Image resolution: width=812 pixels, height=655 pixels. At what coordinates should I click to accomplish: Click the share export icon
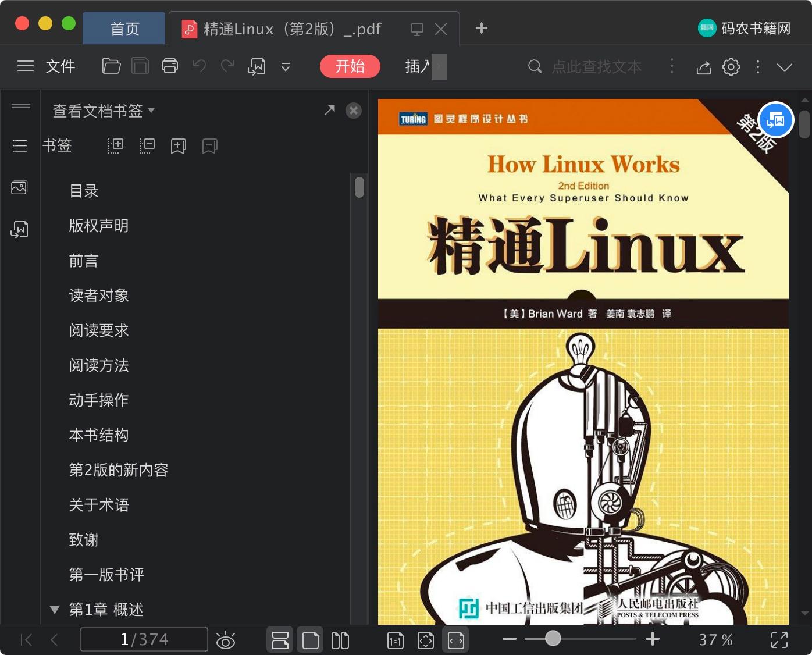704,67
